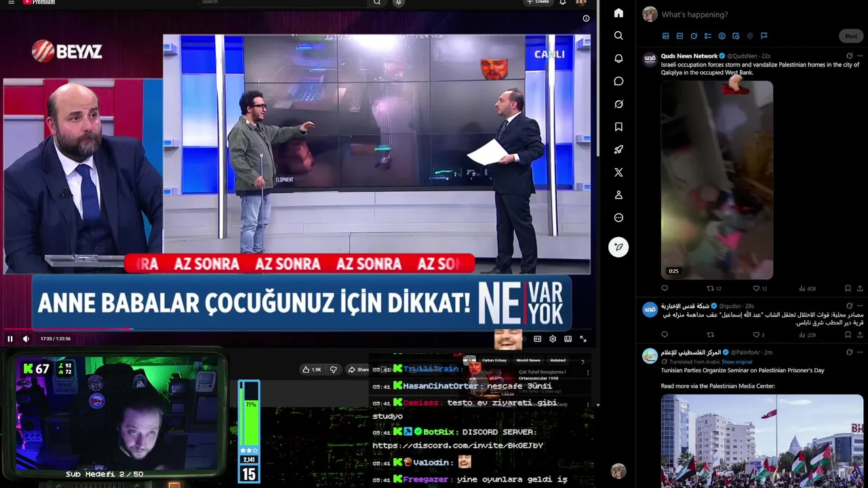Like the YouTube video with 1.9K likes

click(313, 369)
